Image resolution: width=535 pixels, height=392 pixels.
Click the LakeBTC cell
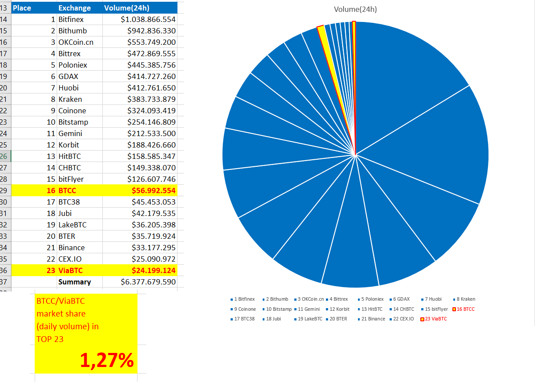click(x=80, y=225)
